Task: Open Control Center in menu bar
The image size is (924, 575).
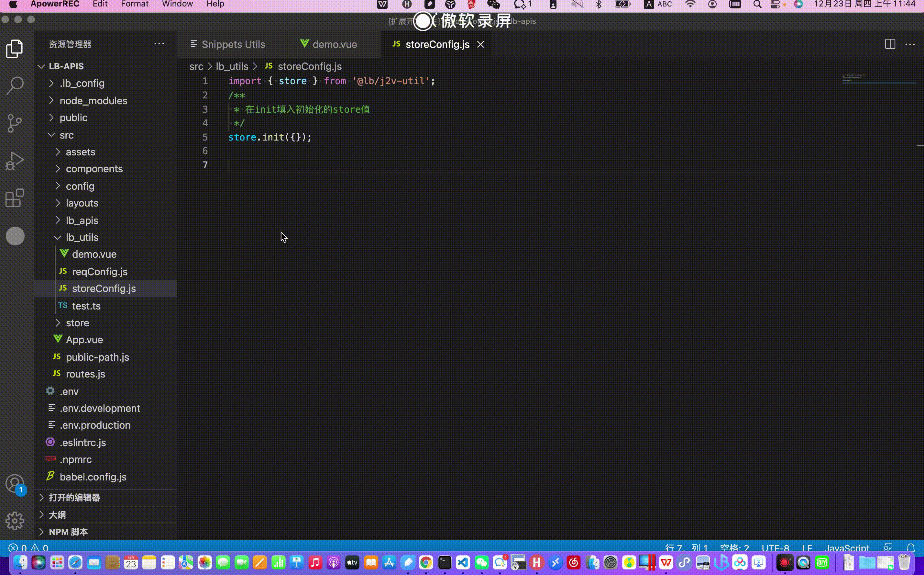Action: [x=775, y=4]
